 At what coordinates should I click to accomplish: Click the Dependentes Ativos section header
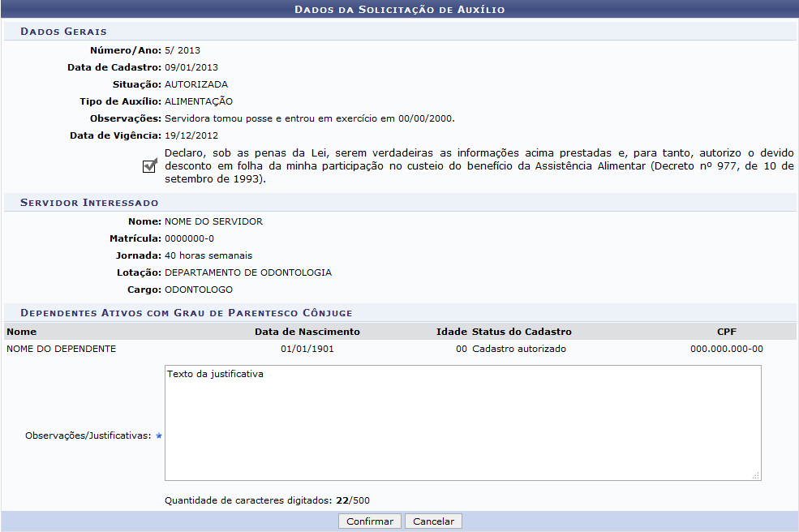click(186, 312)
